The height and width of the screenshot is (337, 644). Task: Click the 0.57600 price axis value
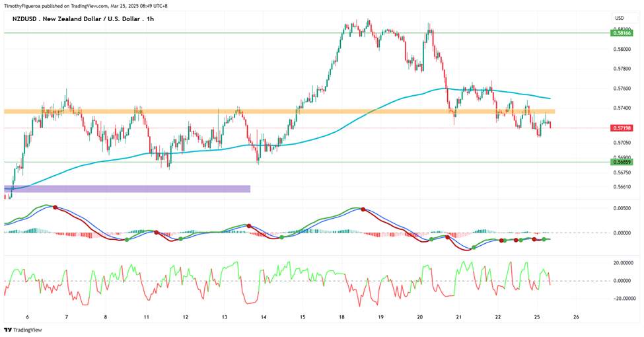click(x=622, y=89)
